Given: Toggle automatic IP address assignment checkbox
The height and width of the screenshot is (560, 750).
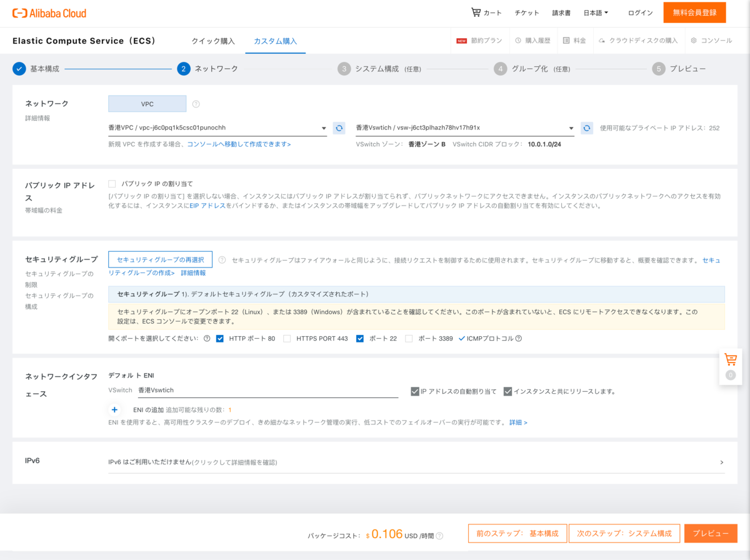Looking at the screenshot, I should pos(415,391).
